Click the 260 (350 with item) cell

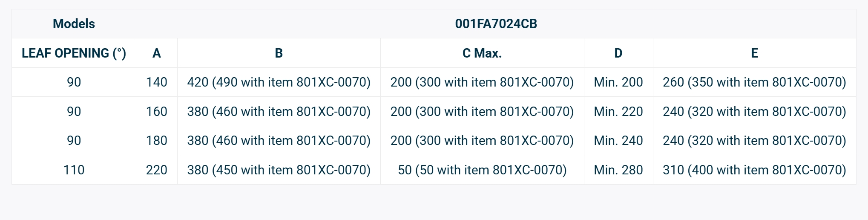(754, 82)
